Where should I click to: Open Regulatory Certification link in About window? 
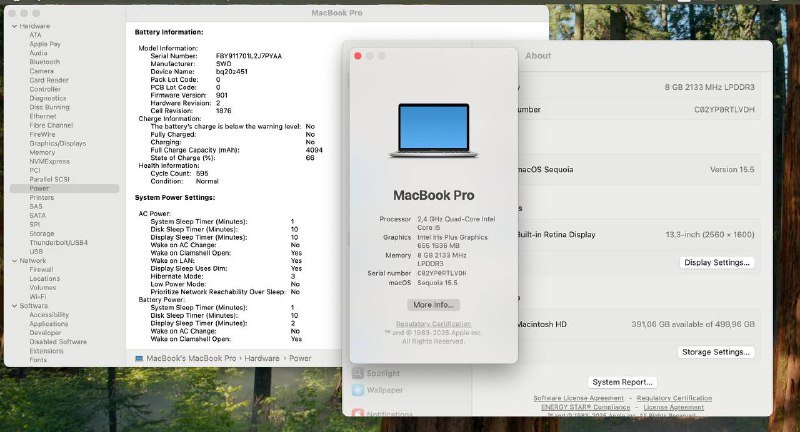(434, 324)
